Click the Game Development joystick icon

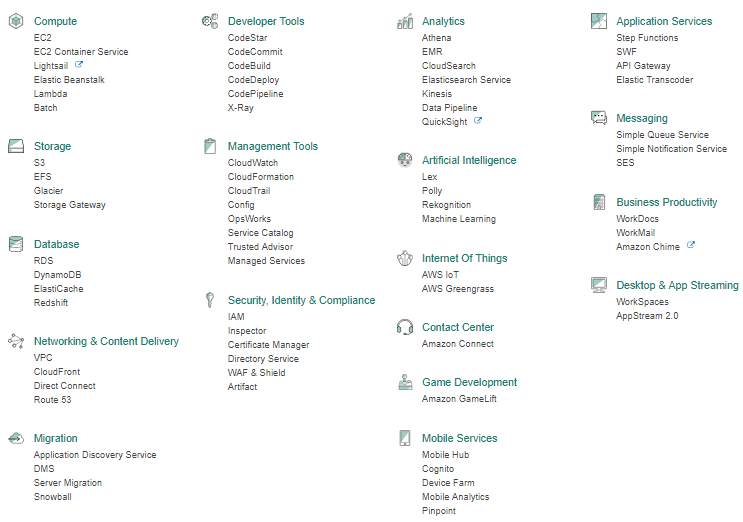405,382
